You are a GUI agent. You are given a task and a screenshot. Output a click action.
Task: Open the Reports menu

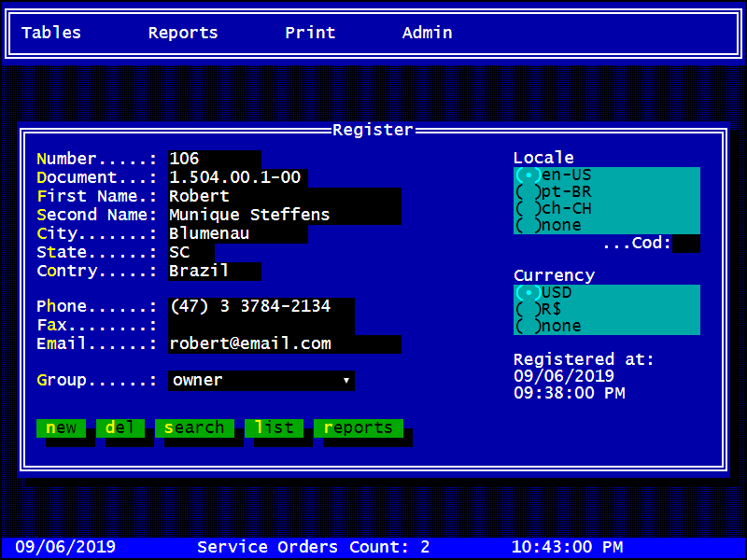183,33
